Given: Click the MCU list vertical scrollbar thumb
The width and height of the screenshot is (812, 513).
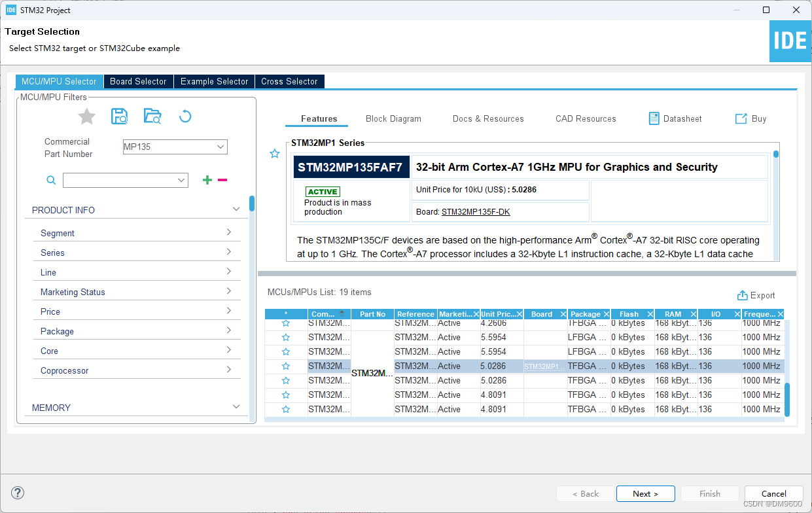Looking at the screenshot, I should pyautogui.click(x=787, y=399).
